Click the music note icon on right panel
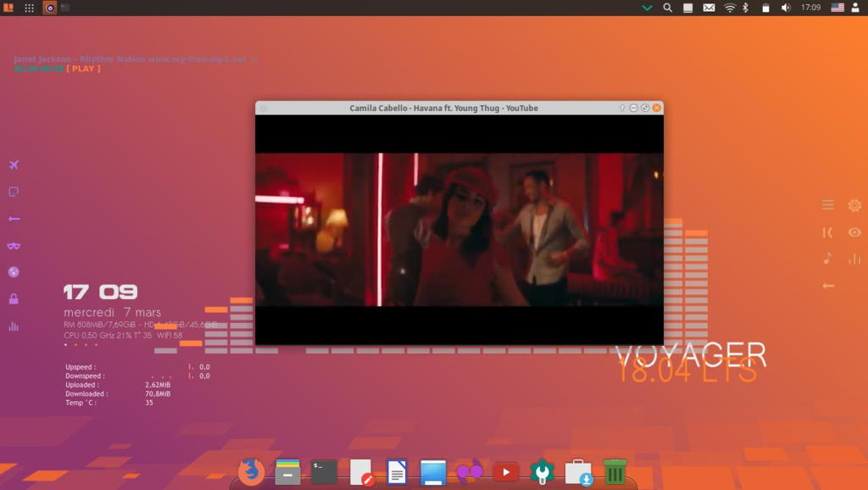 [827, 259]
